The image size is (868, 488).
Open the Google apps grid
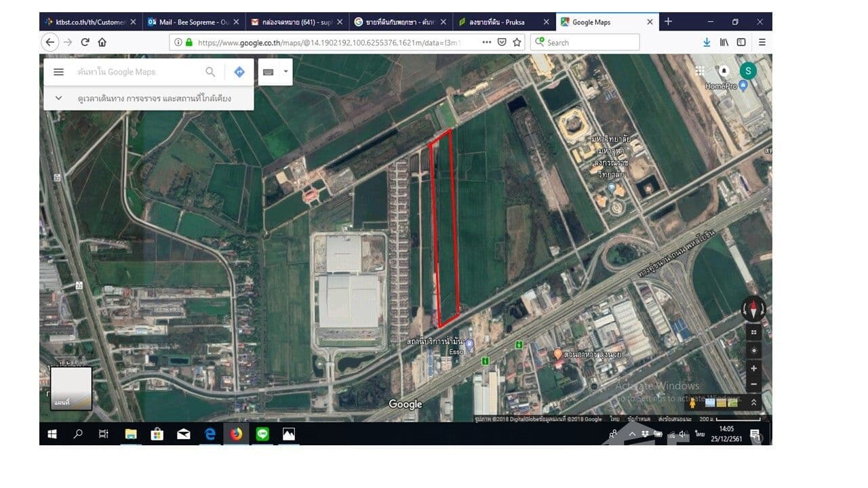point(700,70)
